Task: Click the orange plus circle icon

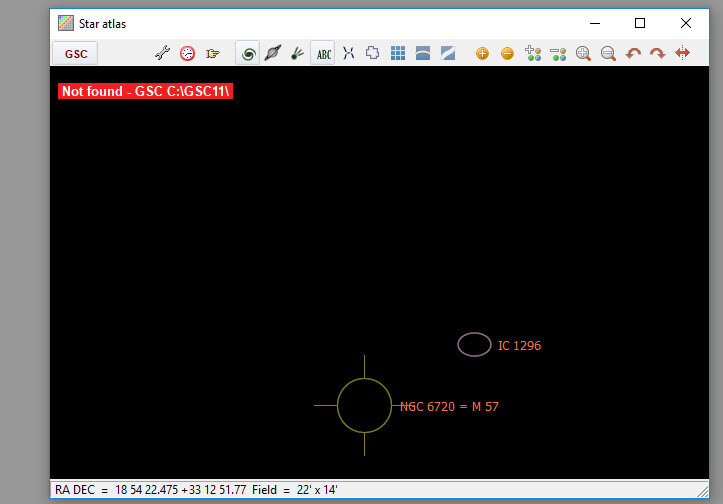Action: click(x=482, y=53)
